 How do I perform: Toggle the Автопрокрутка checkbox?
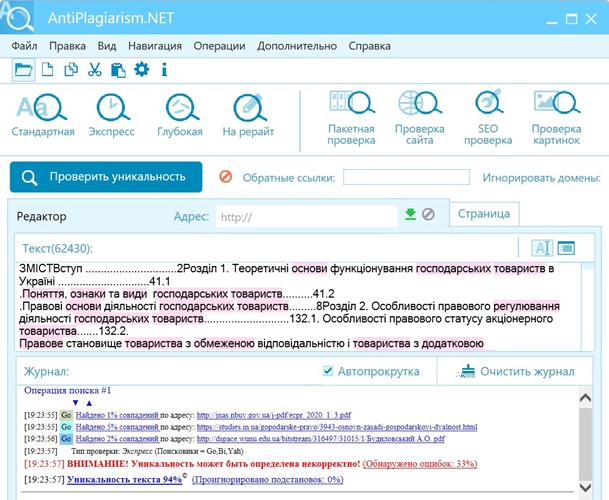click(x=328, y=371)
